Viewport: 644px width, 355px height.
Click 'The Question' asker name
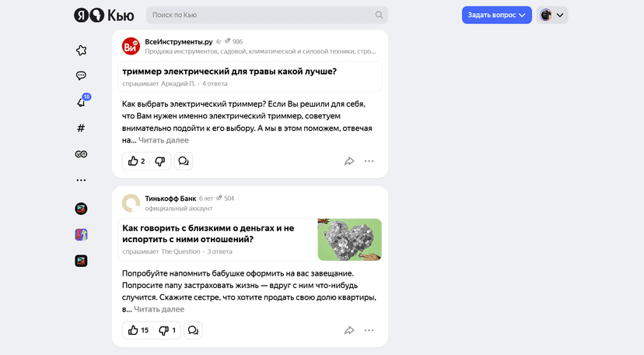pos(180,251)
